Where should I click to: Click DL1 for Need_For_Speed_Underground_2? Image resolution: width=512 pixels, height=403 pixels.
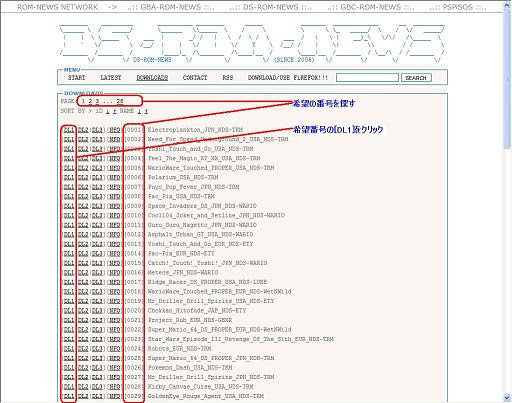(69, 139)
